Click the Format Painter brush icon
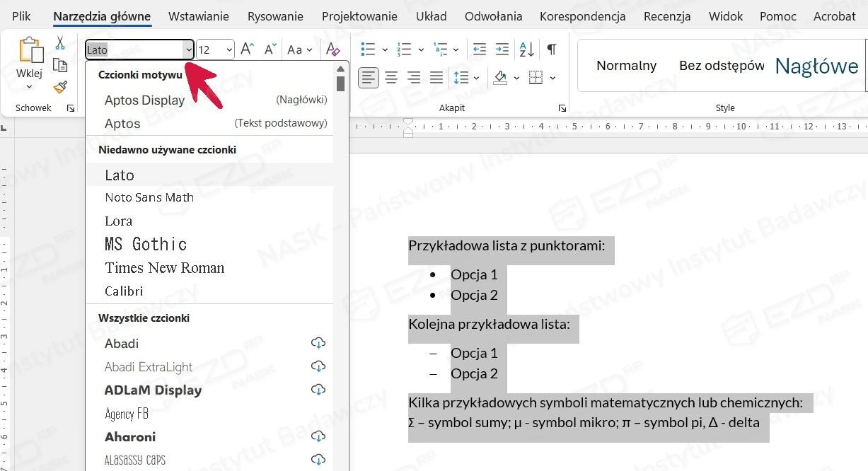The image size is (868, 471). pos(60,87)
